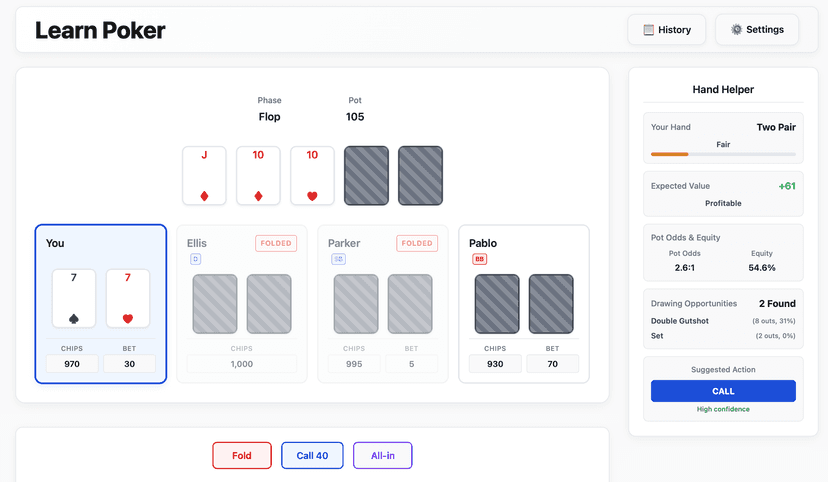Click the suggested CALL action

pyautogui.click(x=723, y=391)
